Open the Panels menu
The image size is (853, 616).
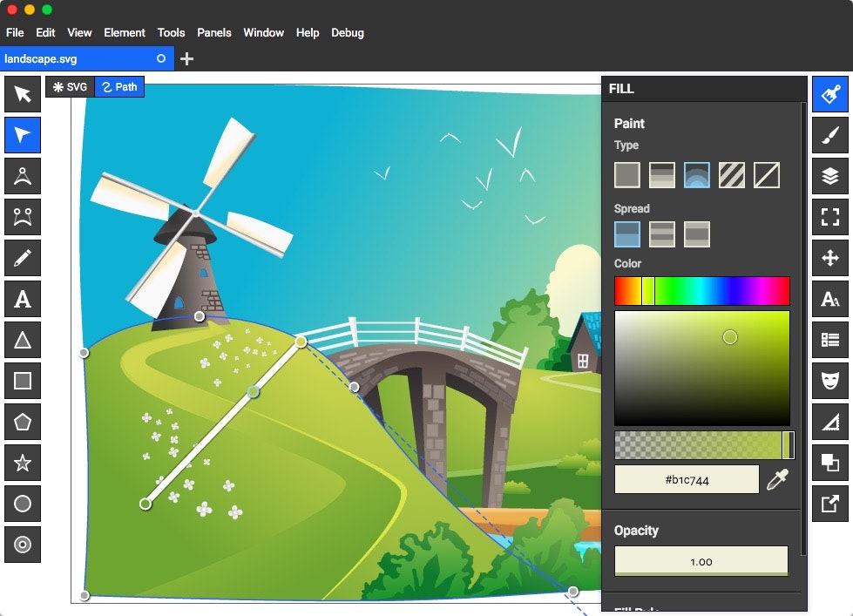(214, 32)
